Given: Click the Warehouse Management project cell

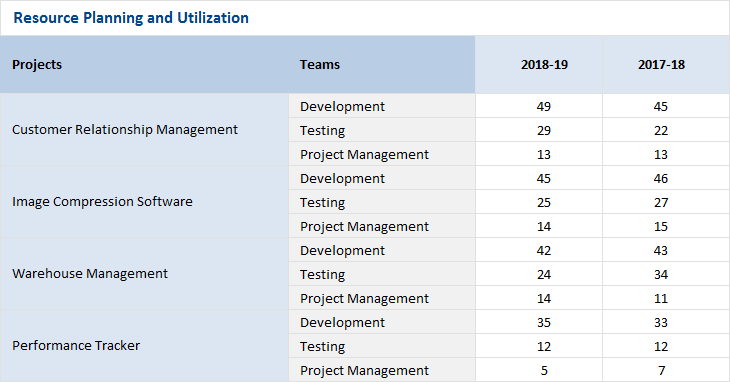Looking at the screenshot, I should [144, 274].
